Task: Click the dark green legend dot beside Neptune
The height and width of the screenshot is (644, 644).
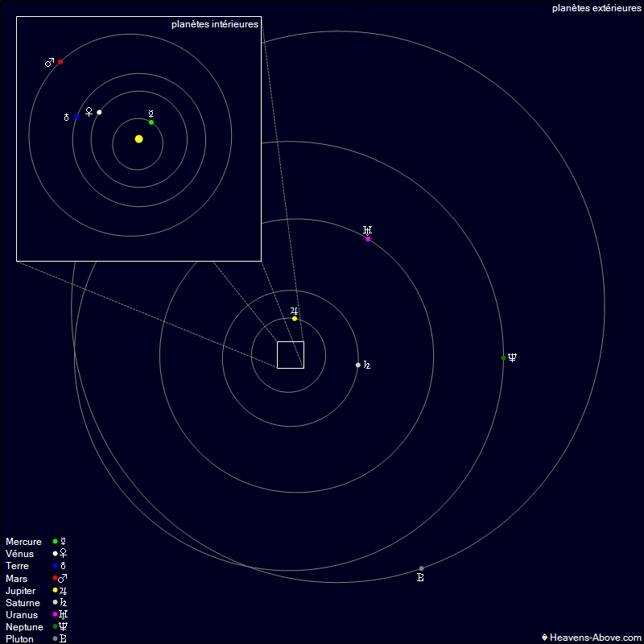Action: 55,627
